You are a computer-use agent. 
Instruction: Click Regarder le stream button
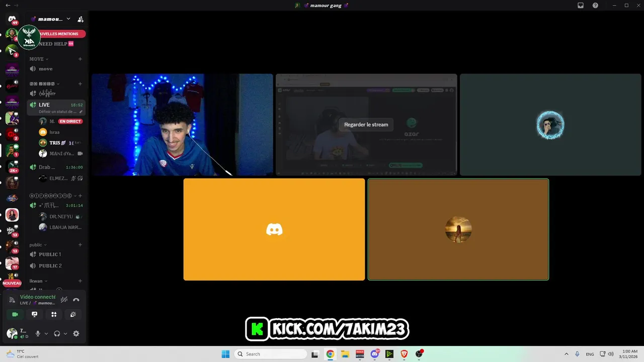366,125
